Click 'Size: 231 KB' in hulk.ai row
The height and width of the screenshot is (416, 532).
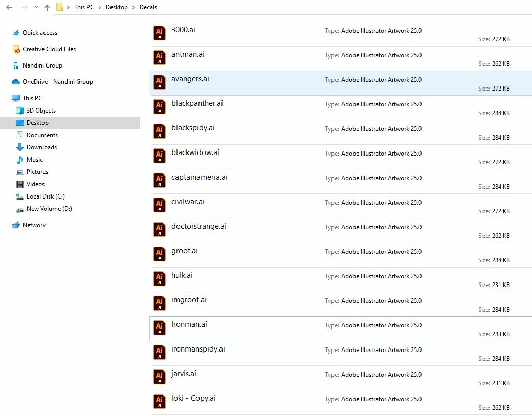click(x=494, y=285)
